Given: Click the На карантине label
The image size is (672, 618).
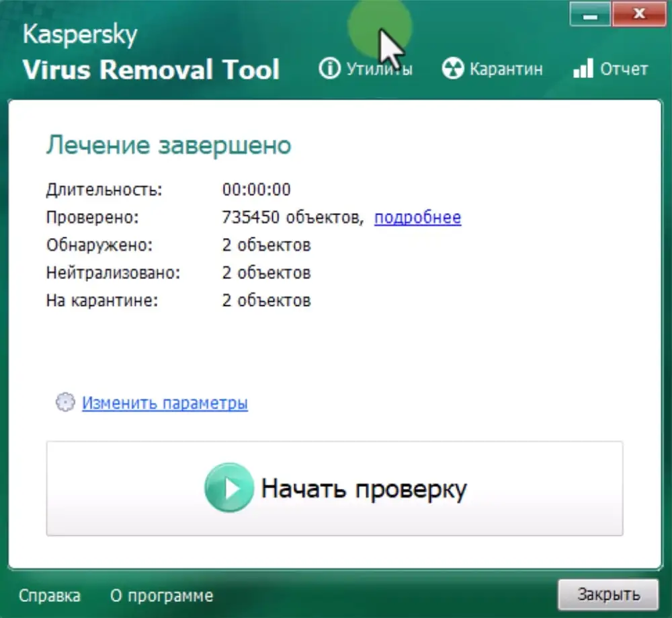Looking at the screenshot, I should tap(102, 301).
